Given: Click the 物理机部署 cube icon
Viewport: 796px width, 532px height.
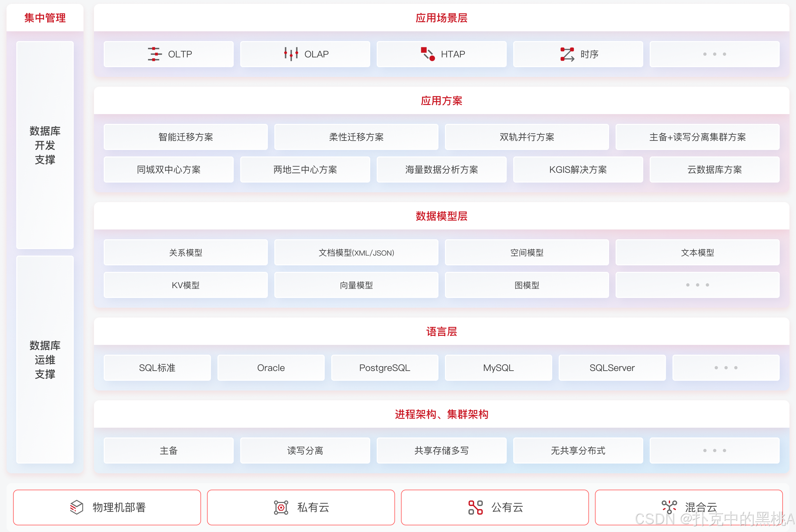Looking at the screenshot, I should point(77,507).
